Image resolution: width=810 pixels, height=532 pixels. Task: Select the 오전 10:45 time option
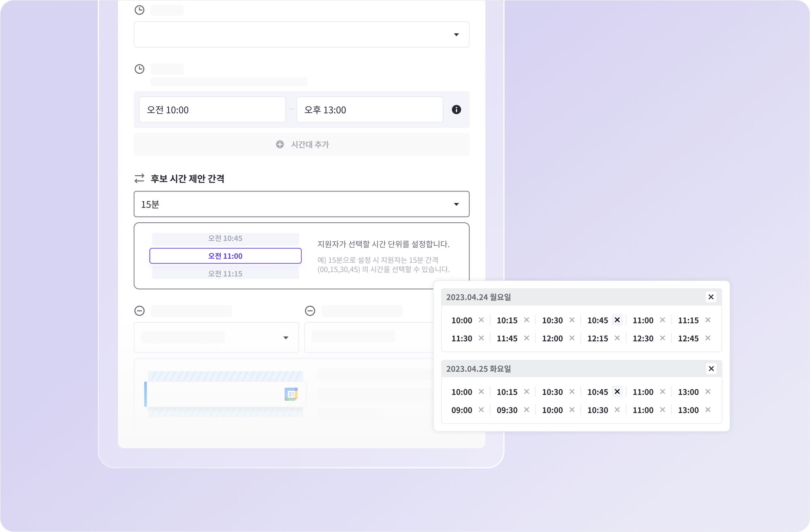coord(225,238)
